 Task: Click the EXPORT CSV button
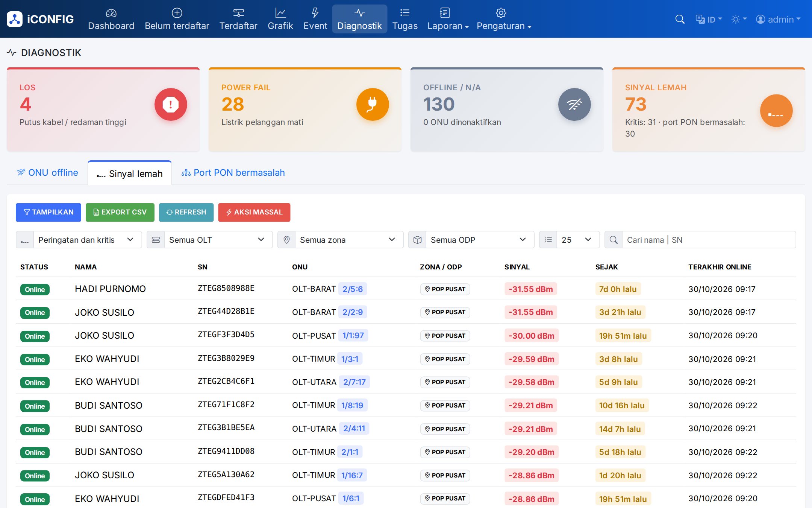click(x=120, y=212)
